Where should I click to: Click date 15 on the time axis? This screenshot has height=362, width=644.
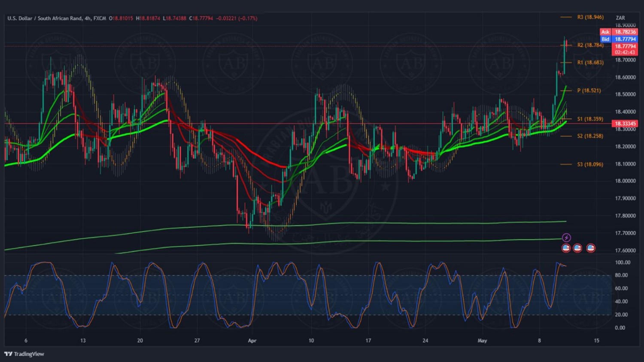click(596, 341)
